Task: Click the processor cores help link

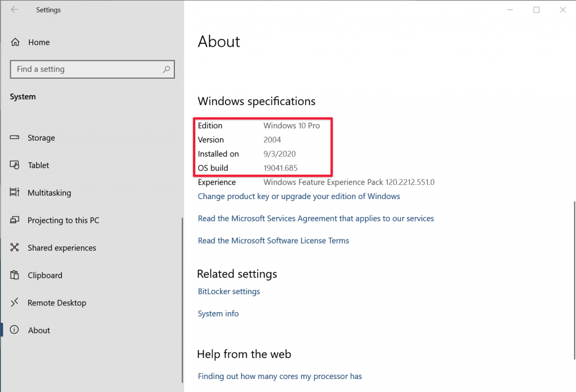Action: [x=280, y=376]
